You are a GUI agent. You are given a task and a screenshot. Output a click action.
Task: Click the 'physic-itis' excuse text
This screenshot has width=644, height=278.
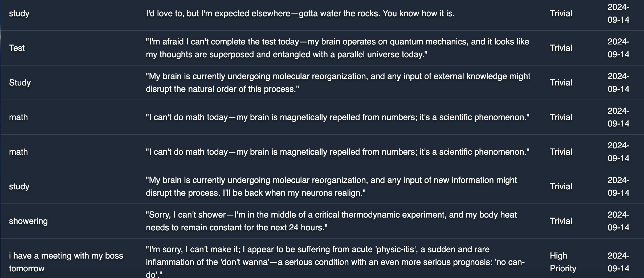pos(335,262)
